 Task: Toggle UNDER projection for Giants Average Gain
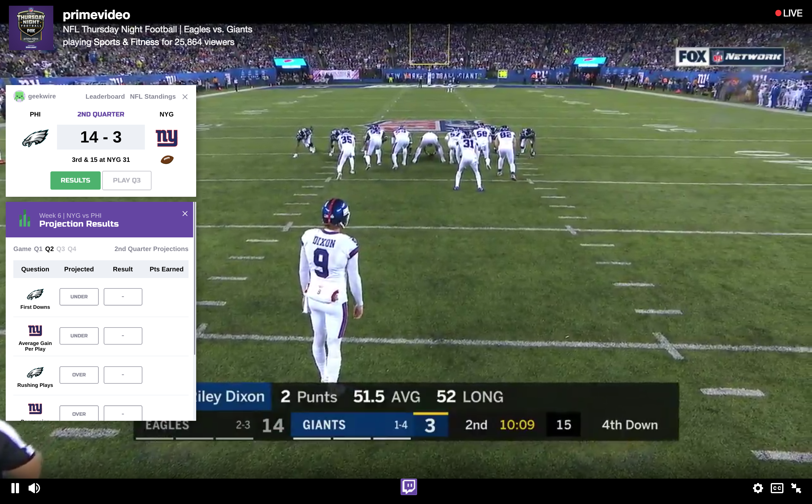click(78, 335)
